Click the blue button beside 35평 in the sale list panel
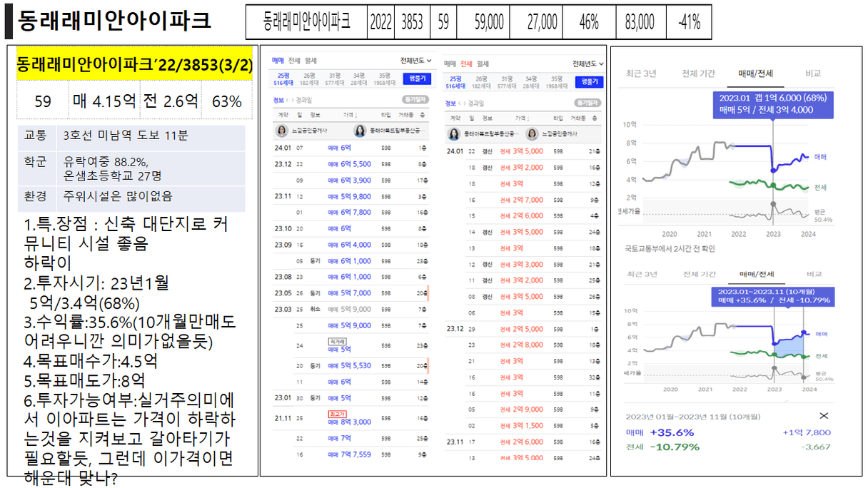This screenshot has width=868, height=488. click(417, 78)
